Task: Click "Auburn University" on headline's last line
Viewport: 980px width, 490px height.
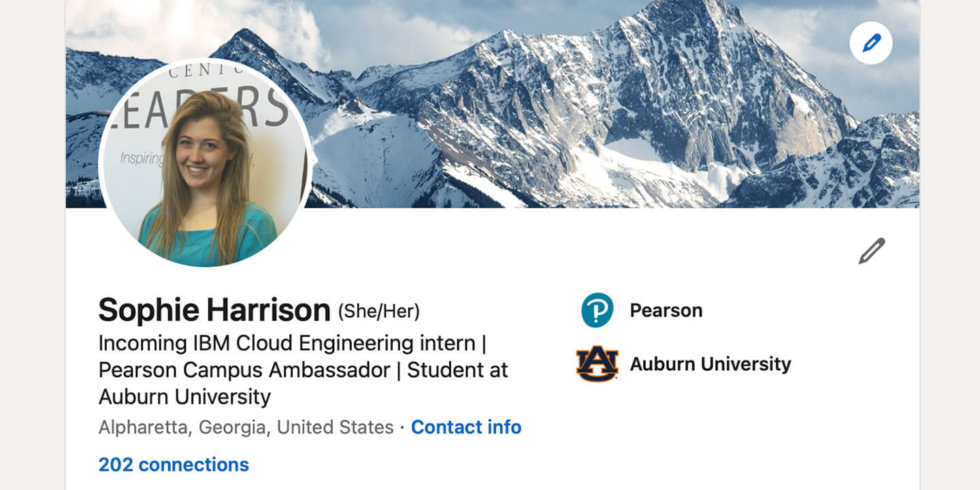Action: point(184,396)
